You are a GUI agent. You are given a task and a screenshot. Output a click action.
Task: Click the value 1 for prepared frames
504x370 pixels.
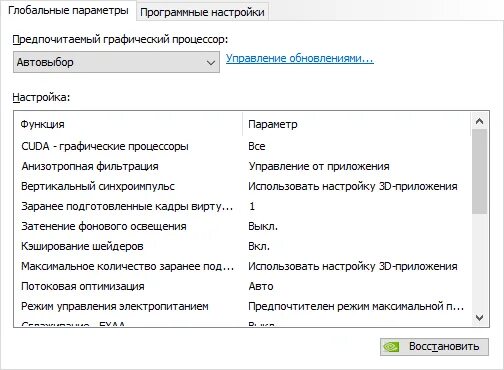click(252, 206)
